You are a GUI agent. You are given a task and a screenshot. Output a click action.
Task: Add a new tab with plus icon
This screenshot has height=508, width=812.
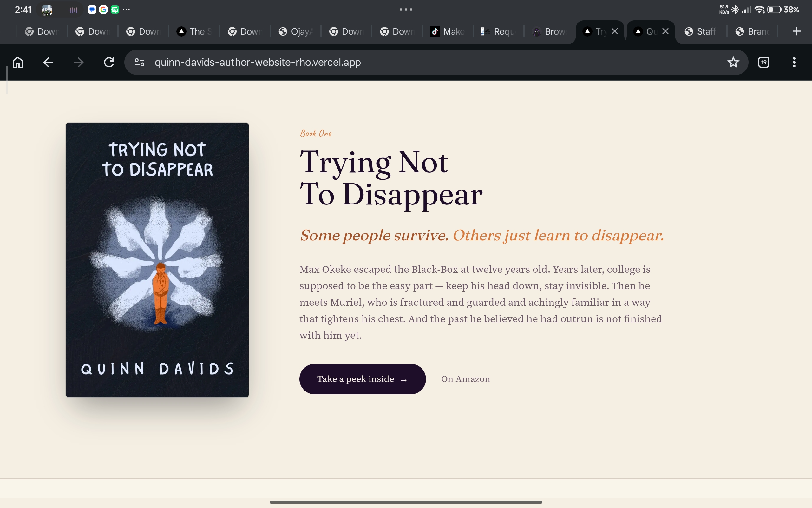(x=796, y=31)
